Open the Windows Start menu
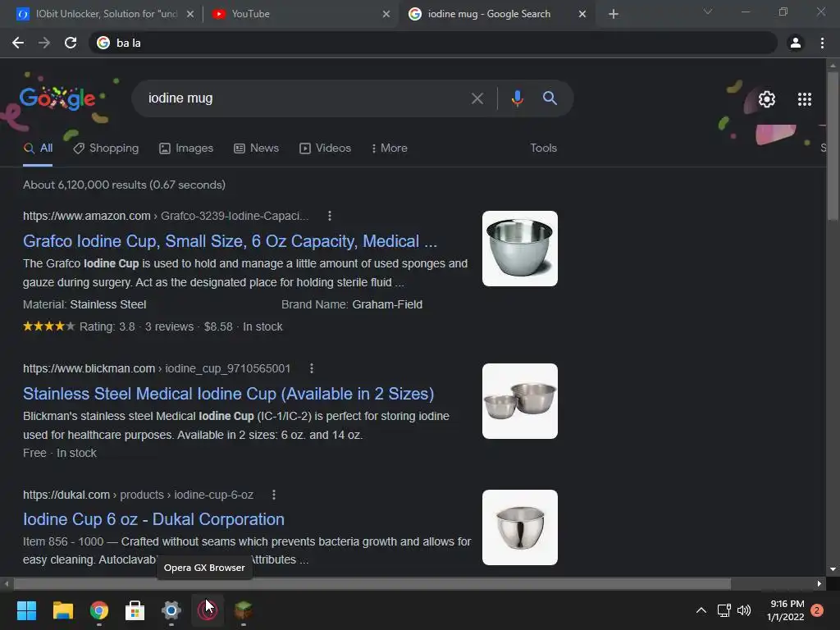840x630 pixels. click(x=26, y=610)
